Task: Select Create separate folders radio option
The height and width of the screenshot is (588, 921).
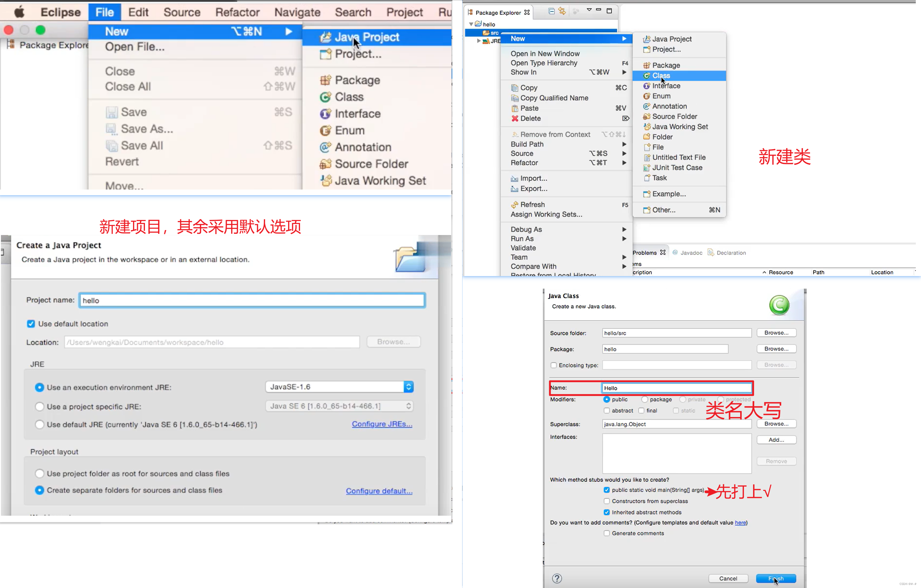Action: point(40,490)
